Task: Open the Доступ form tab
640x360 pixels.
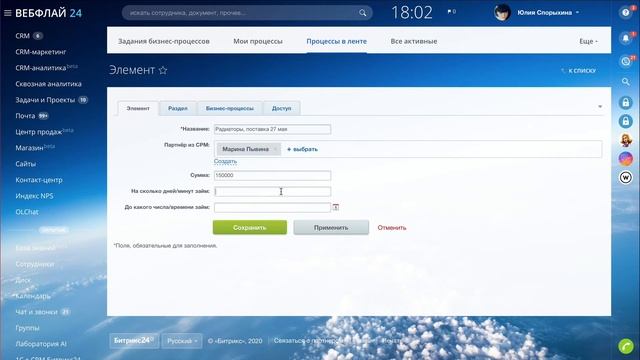Action: click(282, 109)
